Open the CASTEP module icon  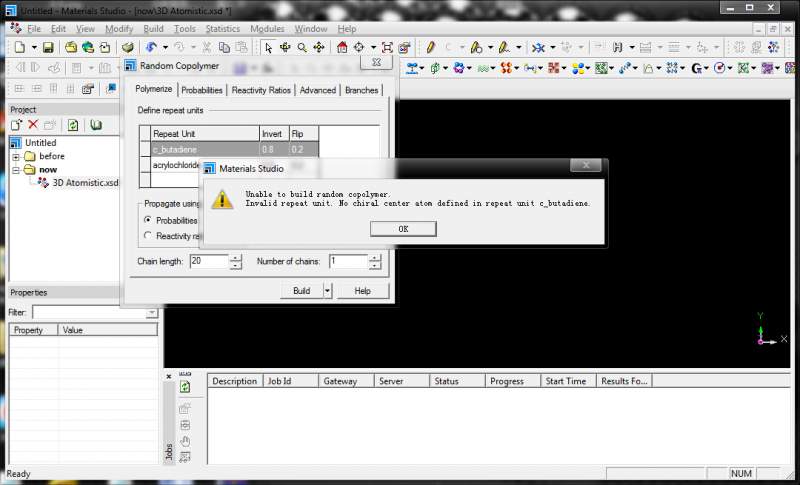pos(485,67)
